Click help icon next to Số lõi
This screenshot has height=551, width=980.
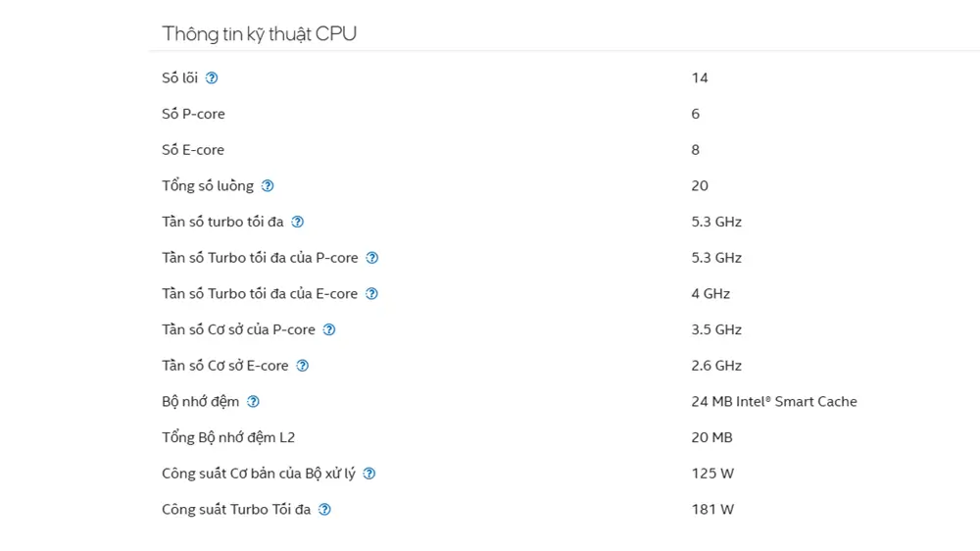tap(212, 78)
